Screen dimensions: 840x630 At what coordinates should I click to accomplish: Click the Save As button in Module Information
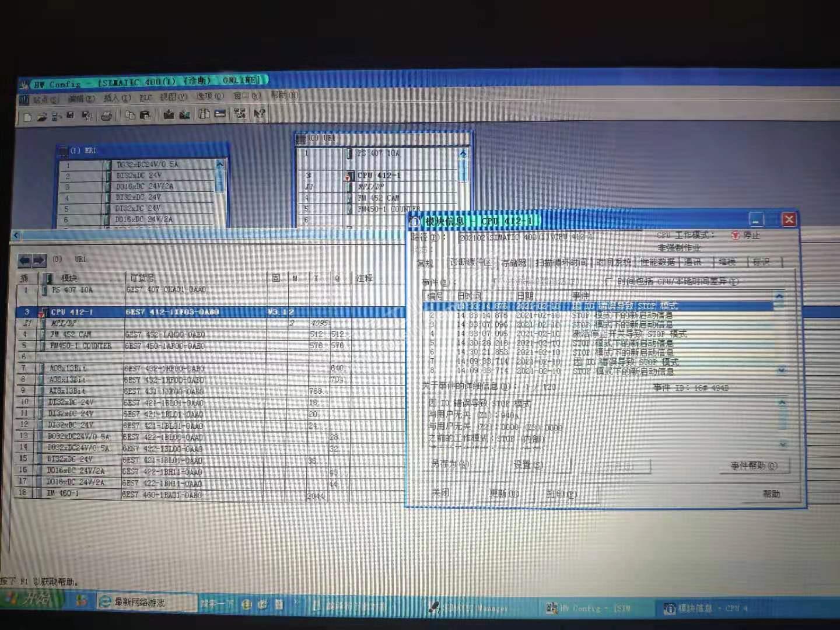(450, 464)
